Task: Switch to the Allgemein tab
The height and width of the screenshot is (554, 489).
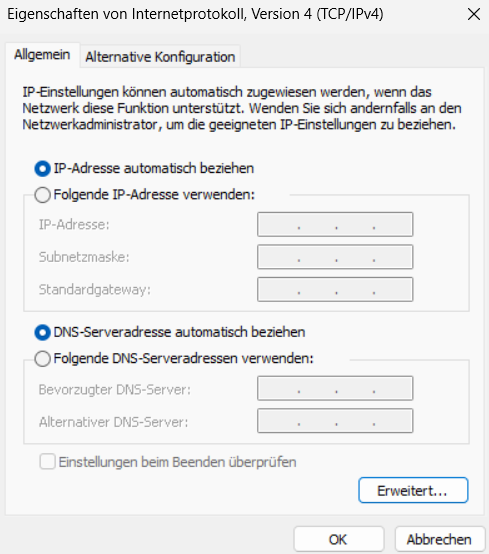Action: [x=42, y=55]
